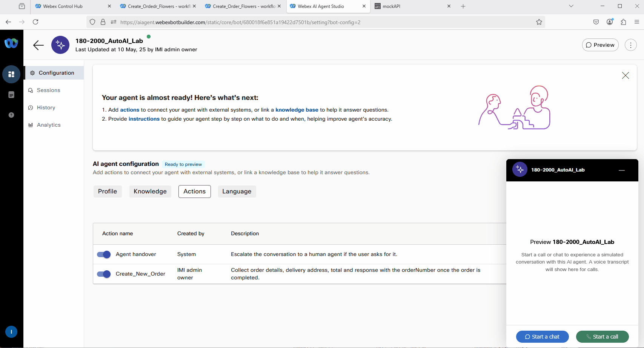This screenshot has height=348, width=644.
Task: Click the Webex logo in the sidebar
Action: click(x=11, y=43)
